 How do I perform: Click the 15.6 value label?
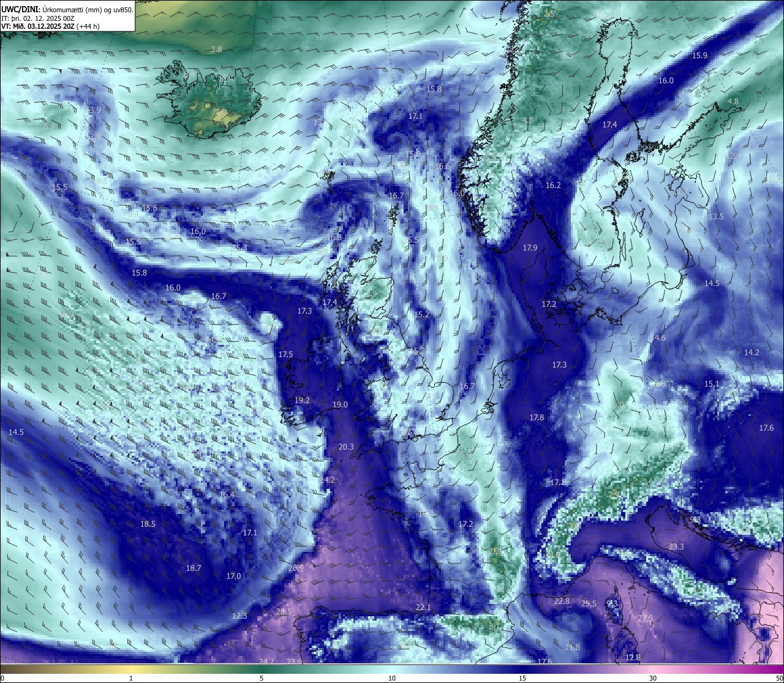click(149, 208)
